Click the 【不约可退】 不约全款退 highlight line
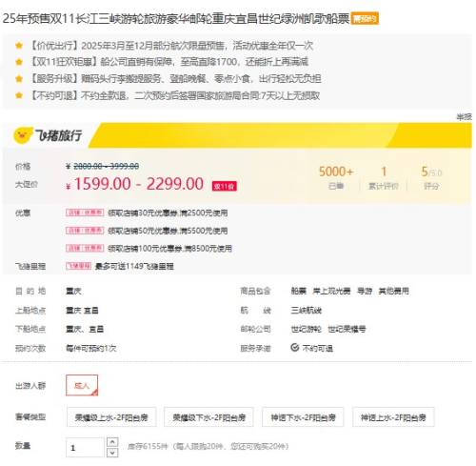The image size is (476, 466). click(x=174, y=95)
